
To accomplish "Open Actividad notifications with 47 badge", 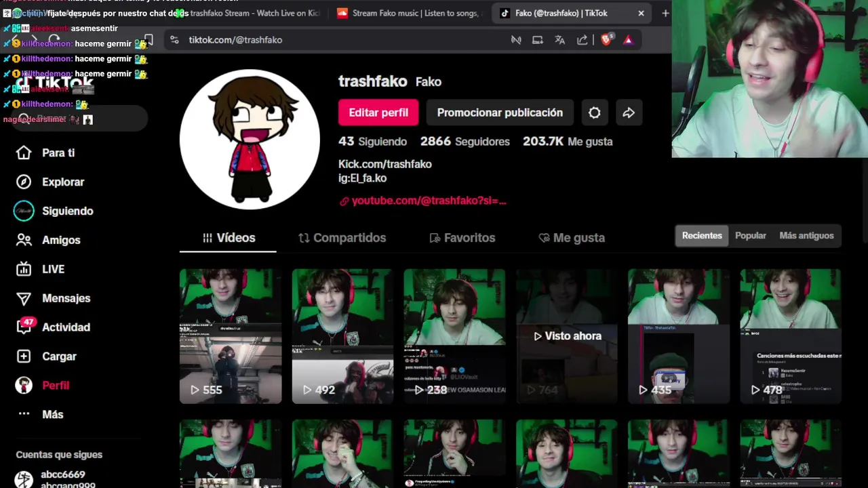I will coord(53,327).
